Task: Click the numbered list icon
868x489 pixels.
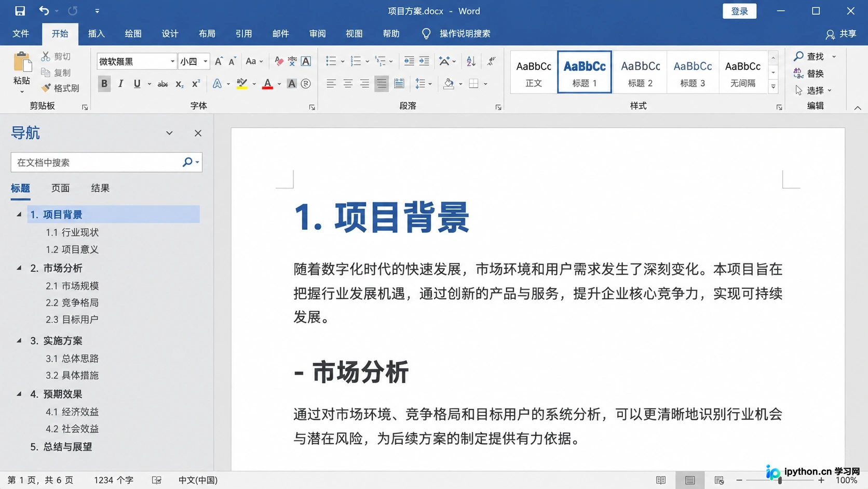Action: point(356,61)
